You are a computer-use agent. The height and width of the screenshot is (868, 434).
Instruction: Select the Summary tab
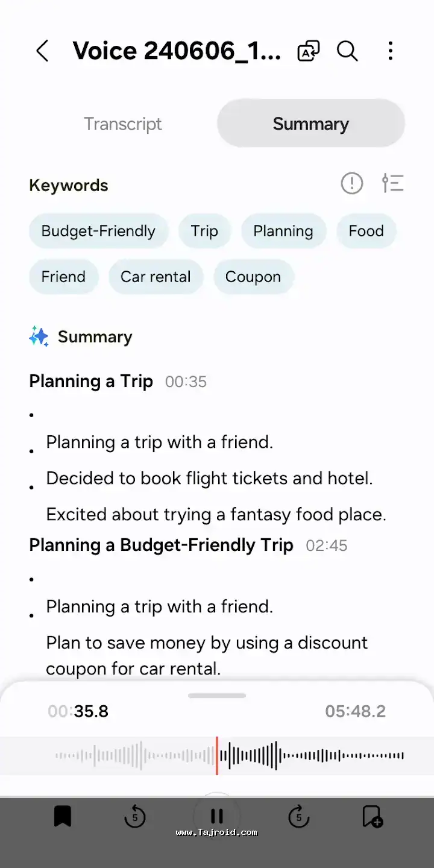click(310, 124)
